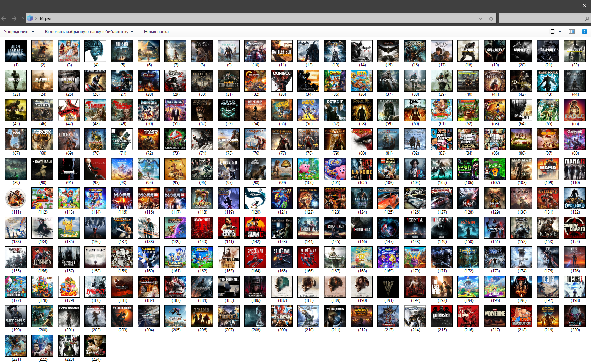This screenshot has width=591, height=364.
Task: Click the change view layout button
Action: coord(552,32)
